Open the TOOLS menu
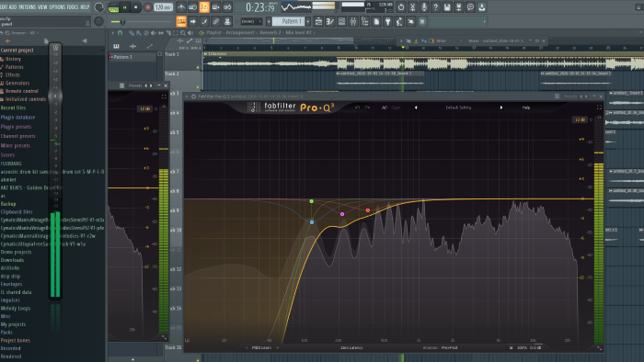 click(x=73, y=7)
